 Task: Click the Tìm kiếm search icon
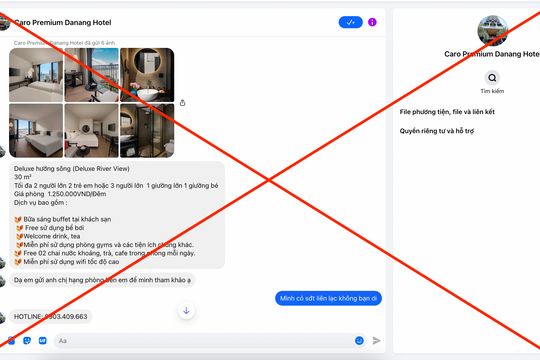[x=492, y=78]
